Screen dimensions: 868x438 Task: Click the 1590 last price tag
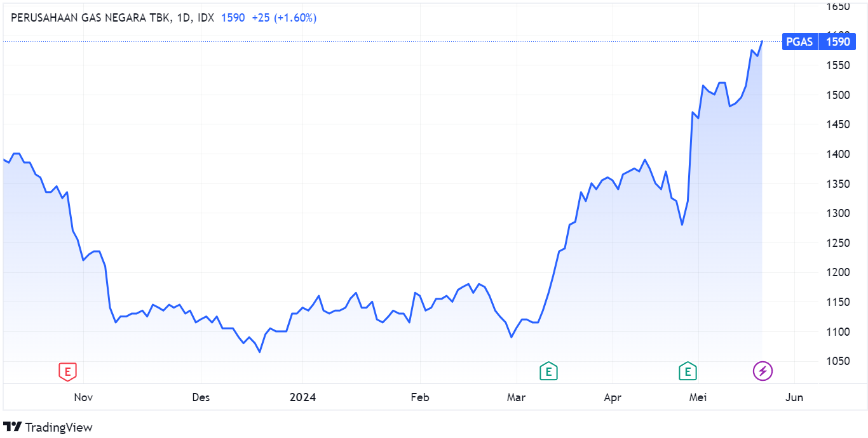(x=837, y=42)
